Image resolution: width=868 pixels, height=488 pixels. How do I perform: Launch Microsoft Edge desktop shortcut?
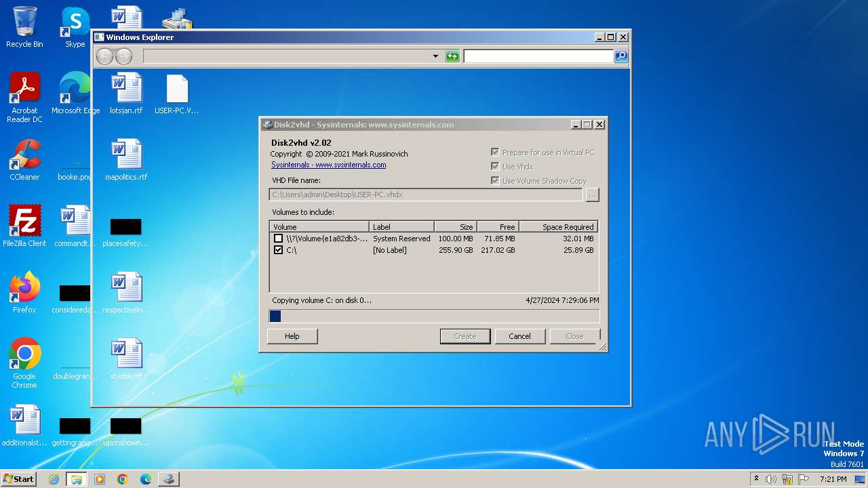pos(75,94)
